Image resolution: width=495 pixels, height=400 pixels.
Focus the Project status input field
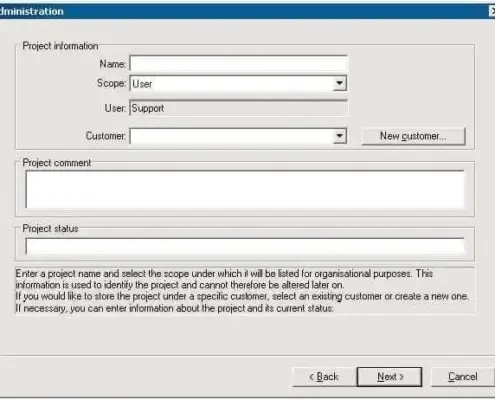tap(245, 246)
